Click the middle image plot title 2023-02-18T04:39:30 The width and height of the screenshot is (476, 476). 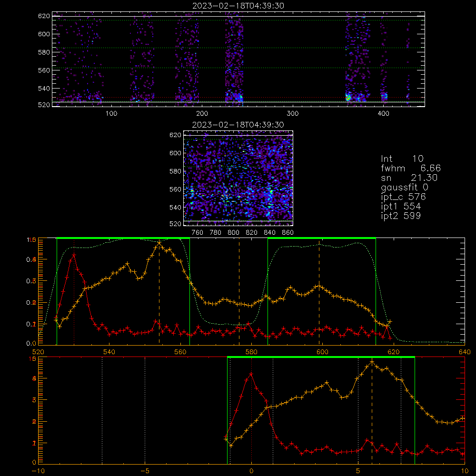tap(238, 125)
